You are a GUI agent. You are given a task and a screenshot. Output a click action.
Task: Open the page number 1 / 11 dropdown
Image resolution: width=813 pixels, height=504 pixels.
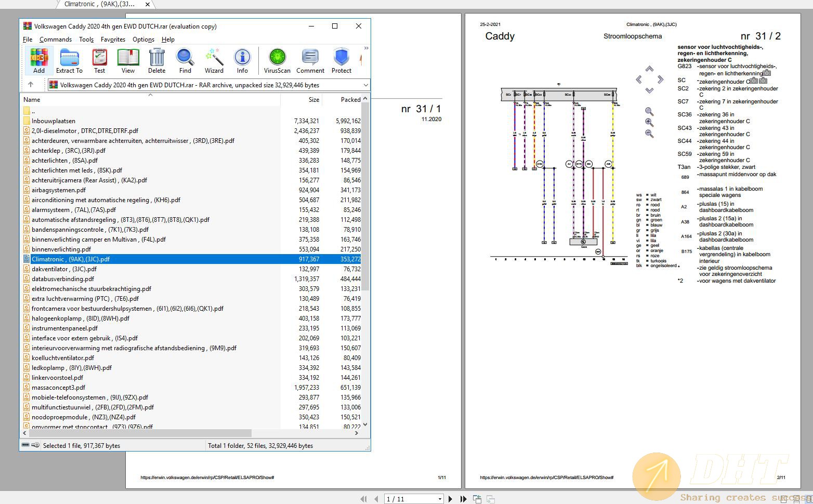click(440, 499)
